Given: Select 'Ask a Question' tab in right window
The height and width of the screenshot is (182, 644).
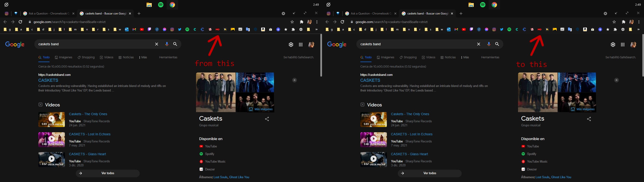Looking at the screenshot, I should click(371, 14).
